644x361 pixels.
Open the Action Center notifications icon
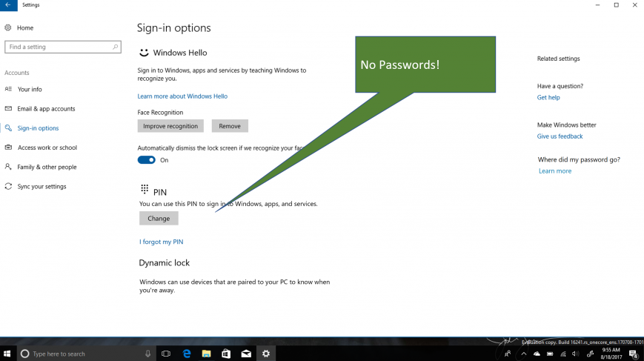633,354
